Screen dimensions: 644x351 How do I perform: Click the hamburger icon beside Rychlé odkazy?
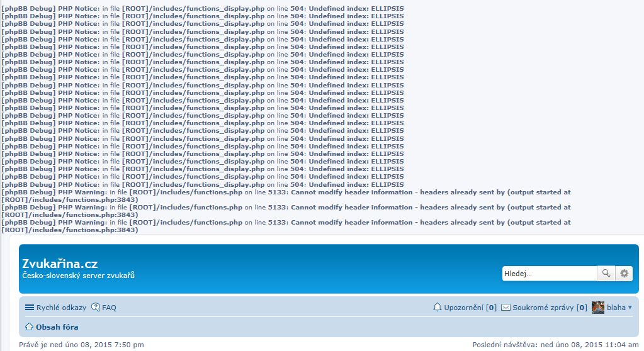tap(30, 308)
